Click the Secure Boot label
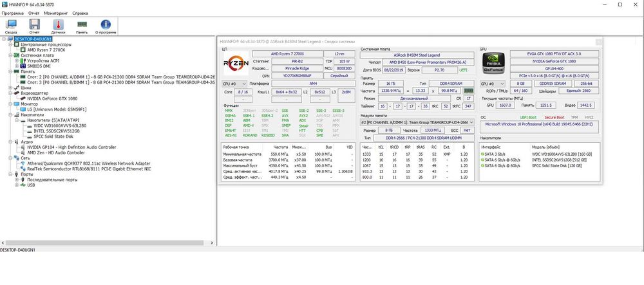Screen dimensions: 644x285 point(554,117)
